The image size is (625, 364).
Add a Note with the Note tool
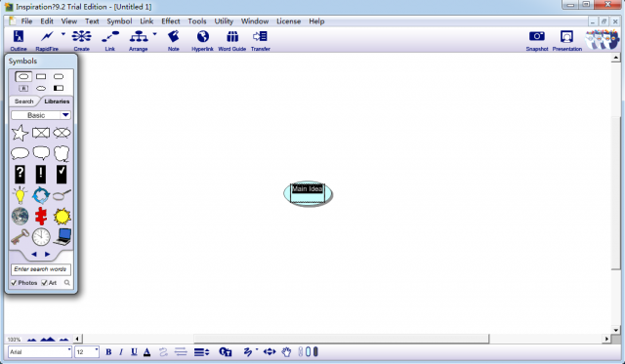tap(173, 40)
